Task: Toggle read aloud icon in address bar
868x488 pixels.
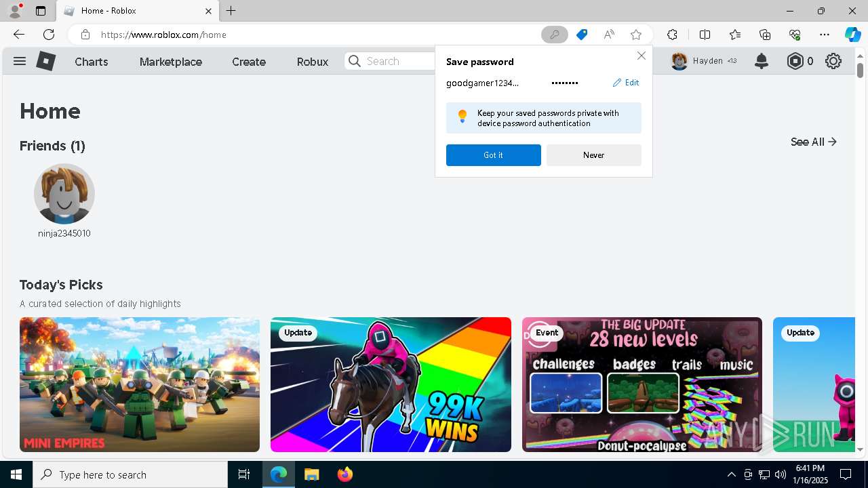Action: (609, 35)
